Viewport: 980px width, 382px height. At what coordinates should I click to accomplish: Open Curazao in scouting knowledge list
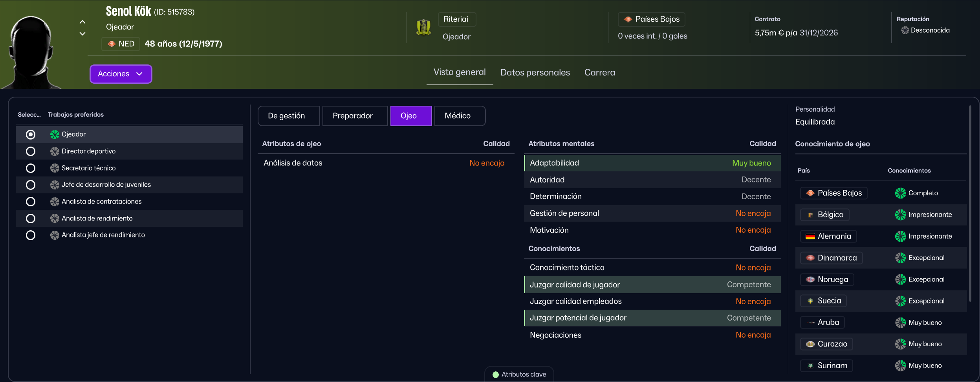826,344
